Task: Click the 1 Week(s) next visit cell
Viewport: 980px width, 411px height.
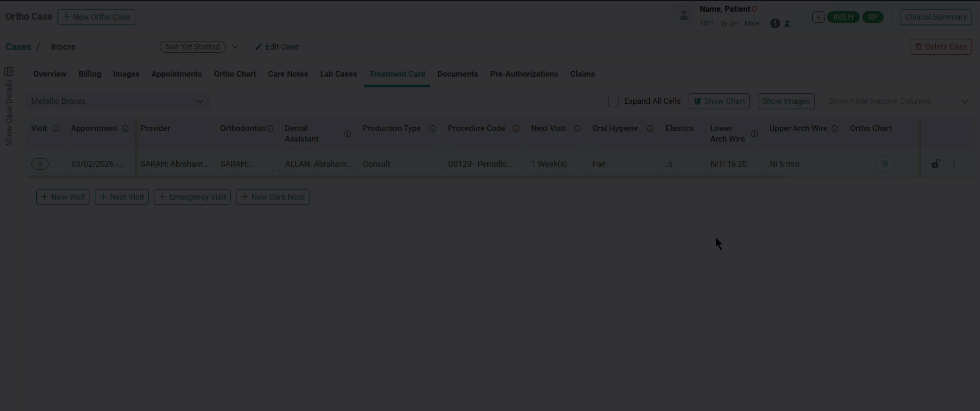Action: point(557,164)
